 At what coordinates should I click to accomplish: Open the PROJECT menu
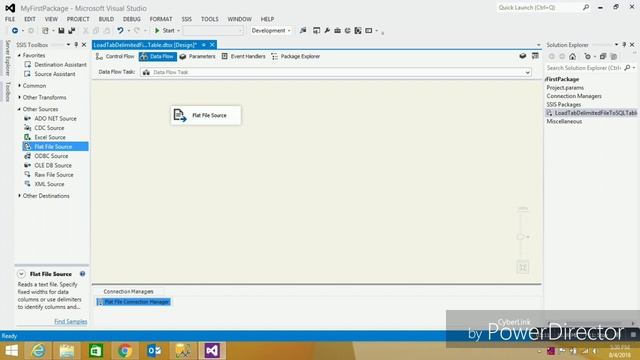(78, 19)
